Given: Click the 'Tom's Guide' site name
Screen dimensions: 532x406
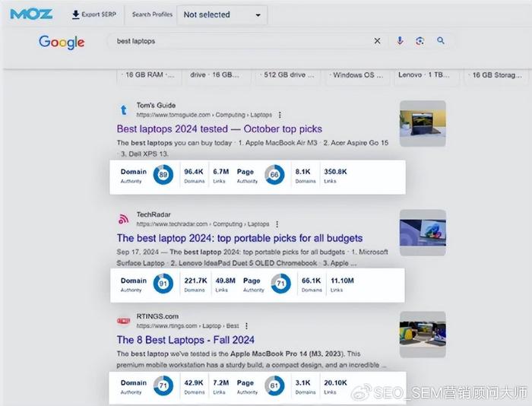Looking at the screenshot, I should point(156,105).
